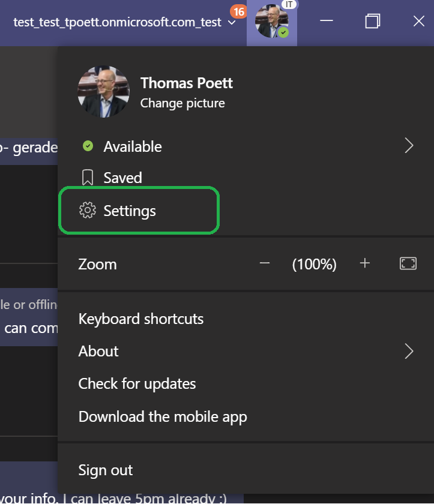Click the profile avatar in title bar

click(271, 22)
